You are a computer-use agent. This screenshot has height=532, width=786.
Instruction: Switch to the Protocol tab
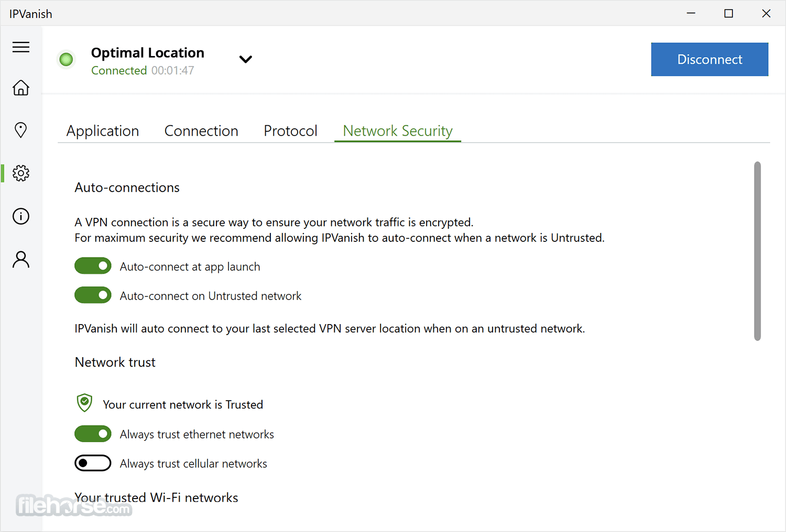[x=291, y=131]
